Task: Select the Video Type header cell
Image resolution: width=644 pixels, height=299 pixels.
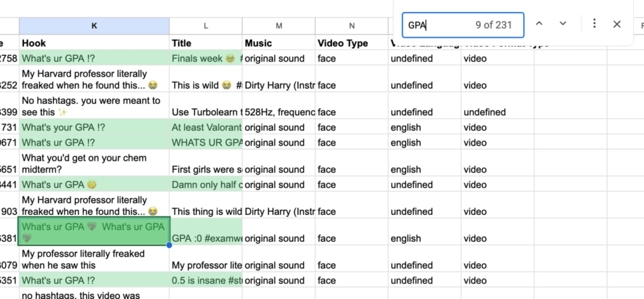Action: point(352,43)
